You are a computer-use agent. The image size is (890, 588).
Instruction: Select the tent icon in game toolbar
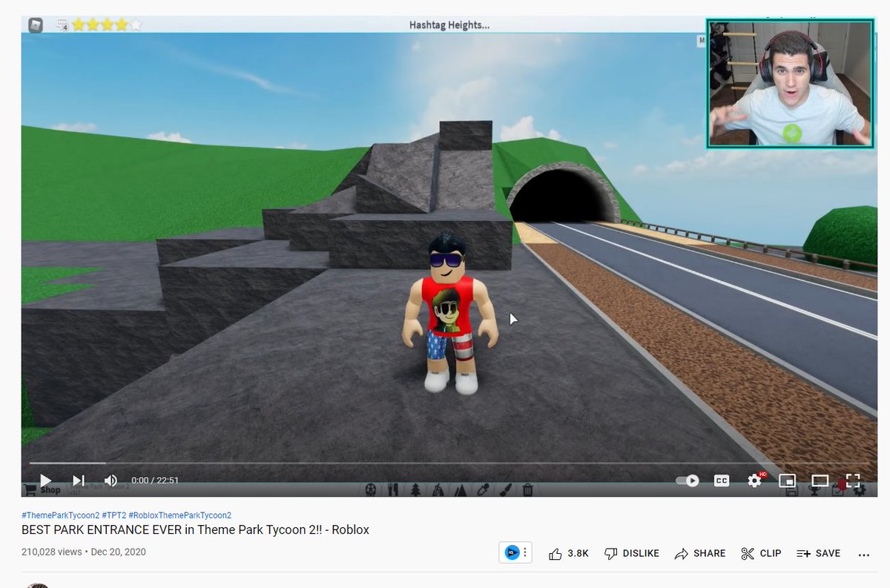438,489
